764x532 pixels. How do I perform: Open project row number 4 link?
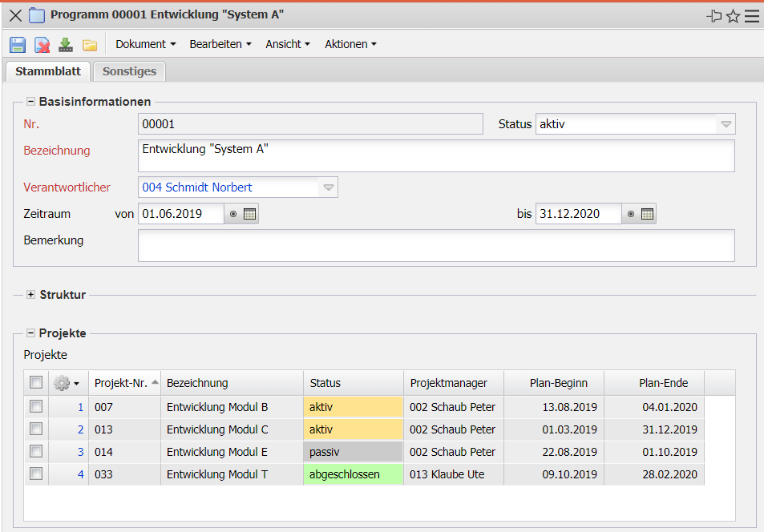[x=80, y=474]
